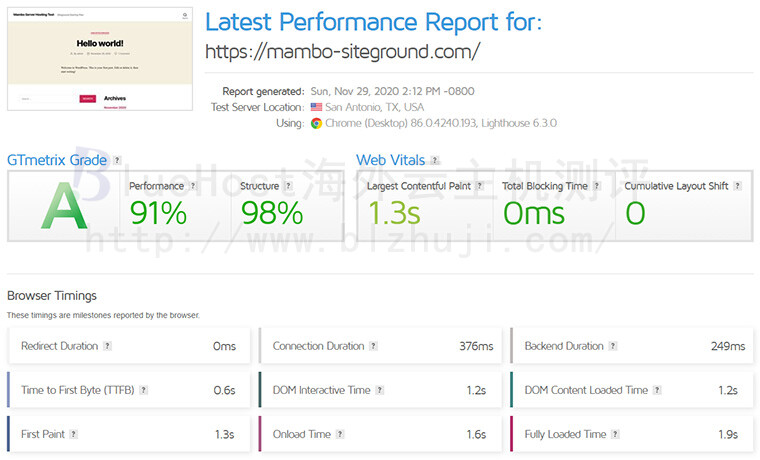This screenshot has height=460, width=760.
Task: Click the Total Blocking Time help icon
Action: 597,186
